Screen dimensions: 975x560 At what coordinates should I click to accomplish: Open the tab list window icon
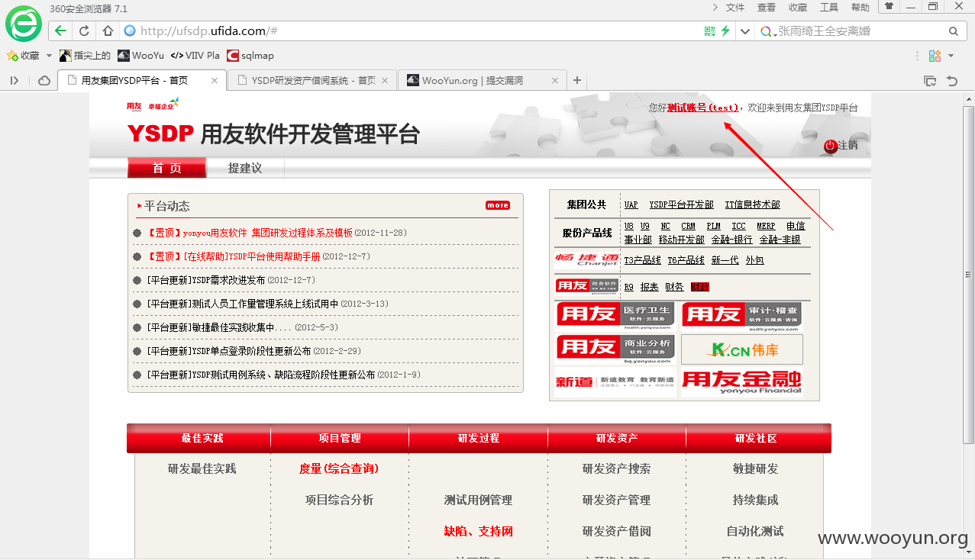coord(929,80)
